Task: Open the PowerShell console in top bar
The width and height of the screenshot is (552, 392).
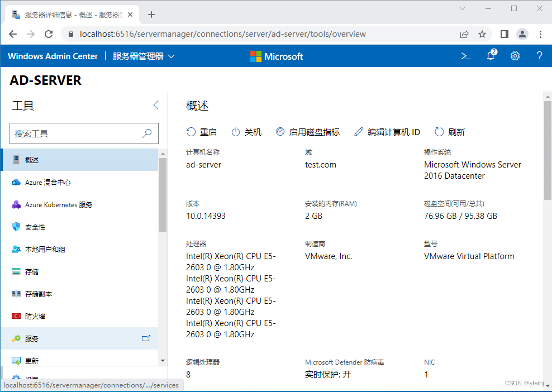Action: point(466,56)
